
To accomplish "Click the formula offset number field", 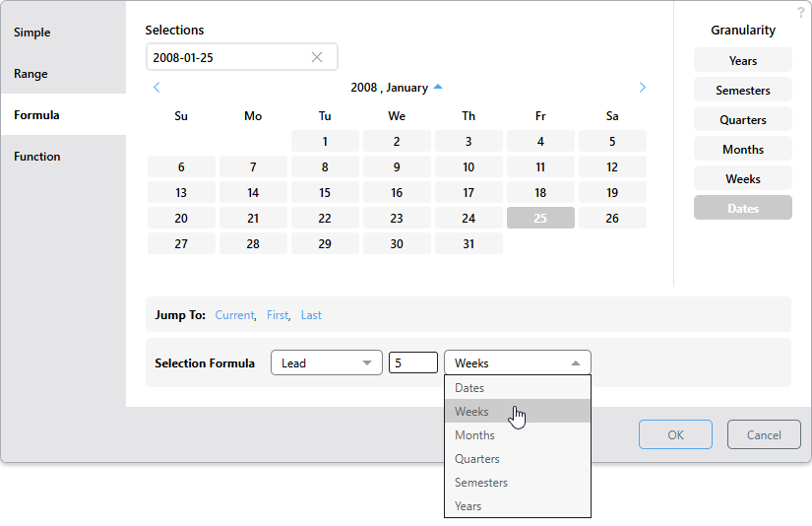I will coord(412,363).
